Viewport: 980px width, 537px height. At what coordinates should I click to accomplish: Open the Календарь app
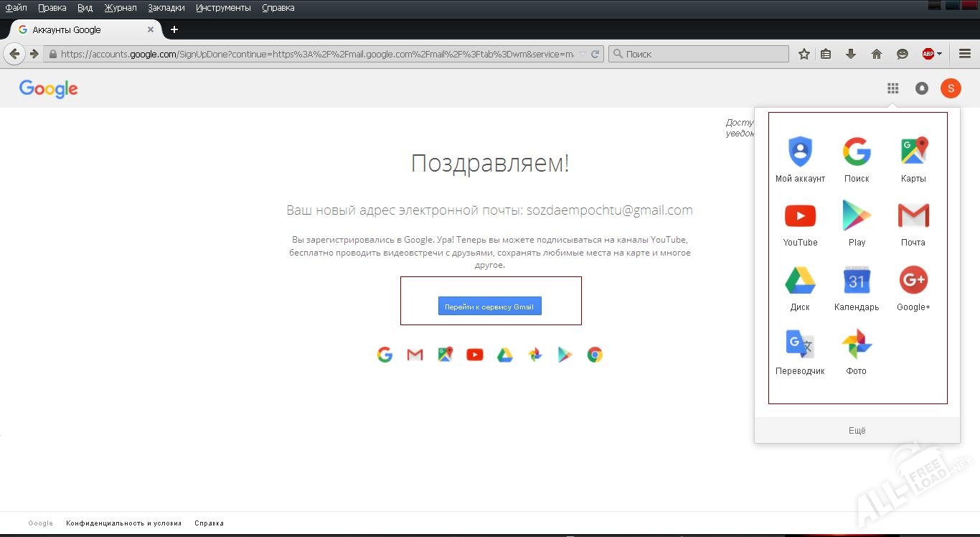point(856,280)
